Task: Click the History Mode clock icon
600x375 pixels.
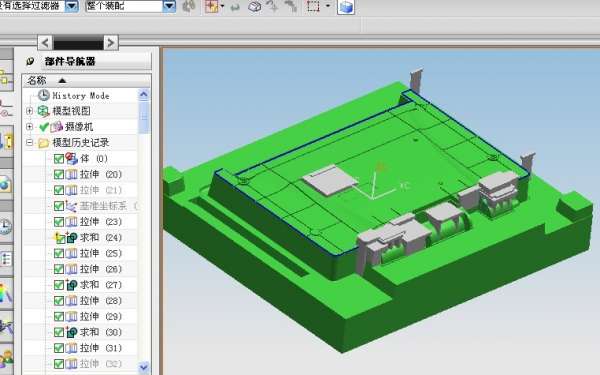Action: pos(44,95)
